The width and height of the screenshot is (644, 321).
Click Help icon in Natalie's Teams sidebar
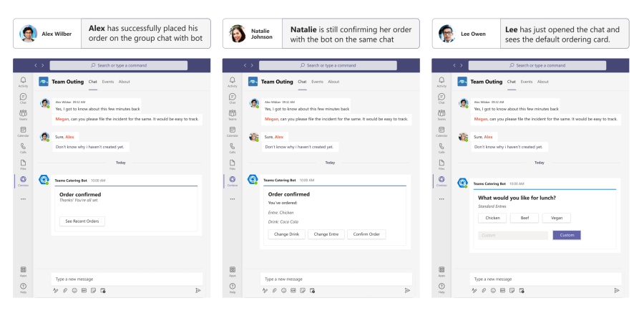[233, 288]
